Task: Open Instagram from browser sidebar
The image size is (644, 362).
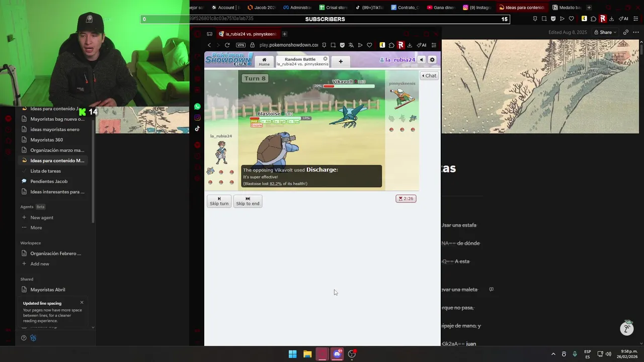Action: [197, 118]
